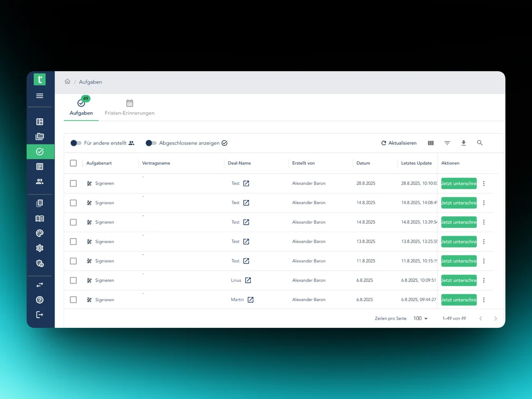
Task: Open the people sidebar icon
Action: tap(40, 181)
